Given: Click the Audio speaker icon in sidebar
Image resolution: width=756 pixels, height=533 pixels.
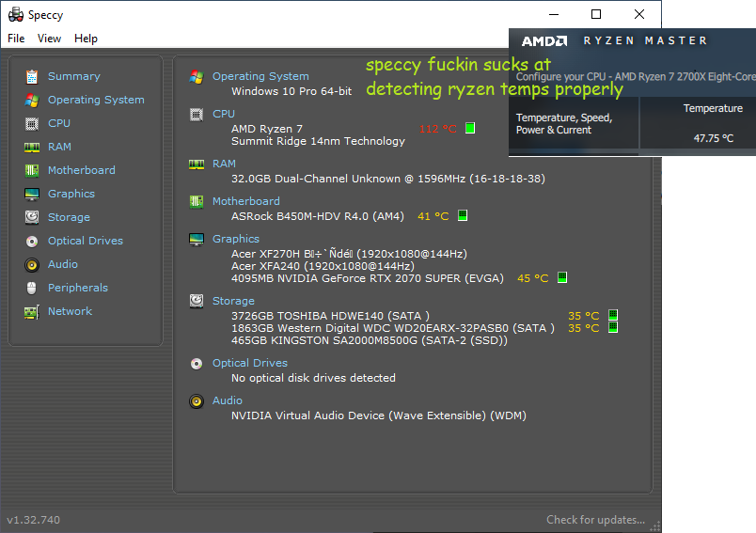Looking at the screenshot, I should tap(32, 264).
